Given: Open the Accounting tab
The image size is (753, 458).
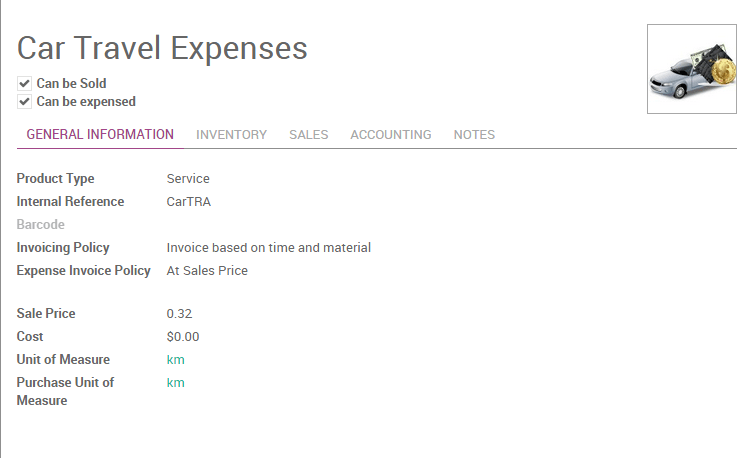Looking at the screenshot, I should 390,135.
